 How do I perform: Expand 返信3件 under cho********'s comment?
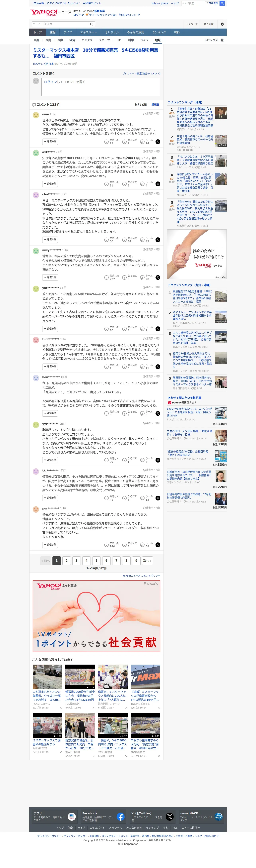[x=50, y=240]
